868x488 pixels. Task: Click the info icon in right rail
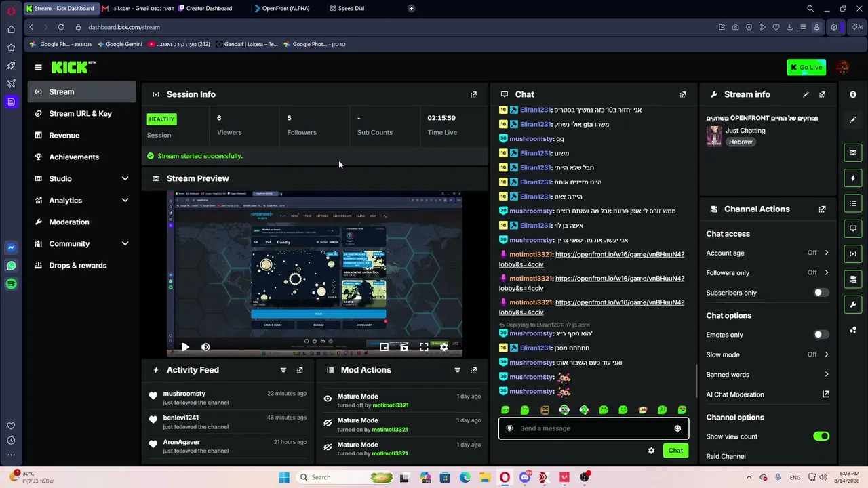click(853, 94)
